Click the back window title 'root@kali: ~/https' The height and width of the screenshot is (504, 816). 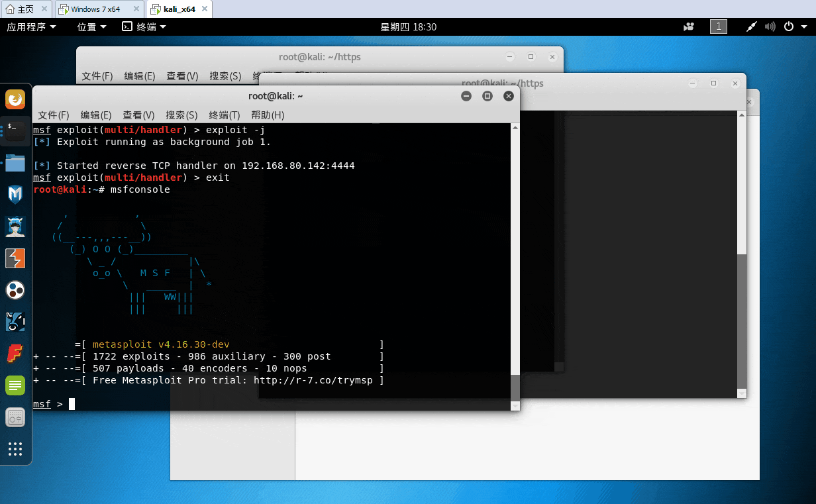[x=320, y=57]
